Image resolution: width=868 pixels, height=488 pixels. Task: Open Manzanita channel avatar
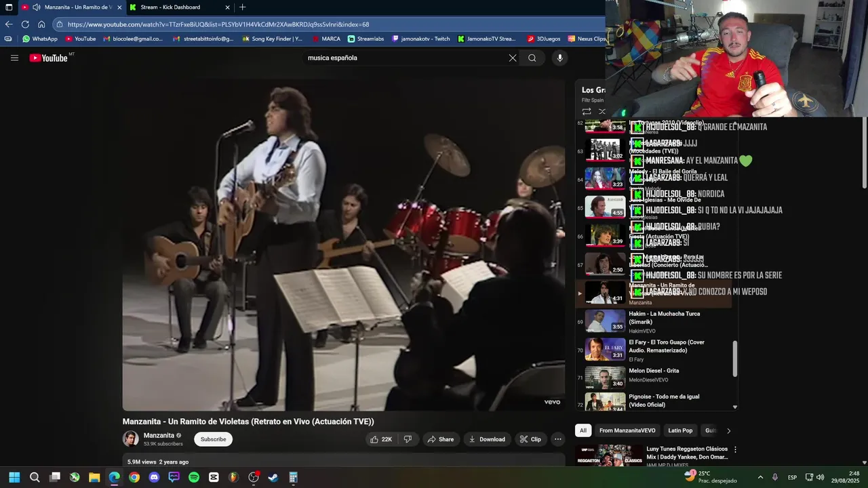pyautogui.click(x=130, y=439)
